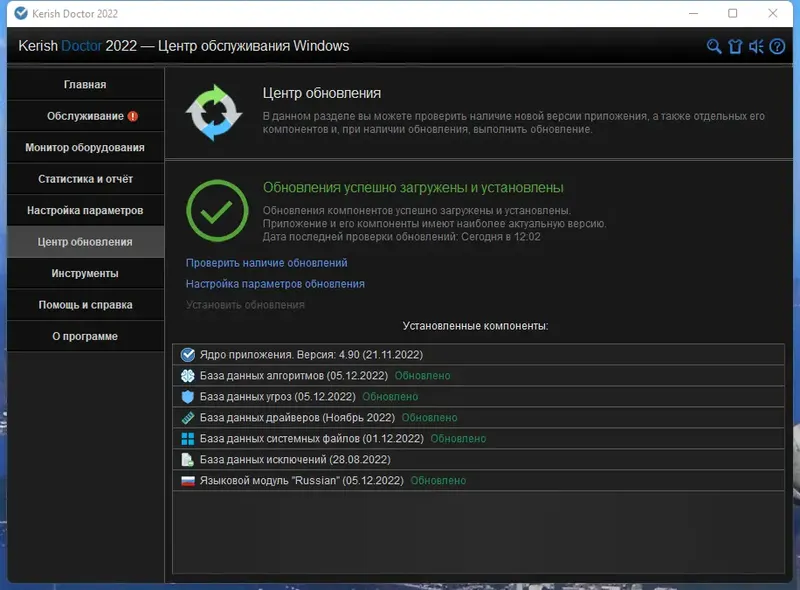Viewport: 800px width, 590px height.
Task: Click the shield icon next to threats database
Action: click(187, 396)
